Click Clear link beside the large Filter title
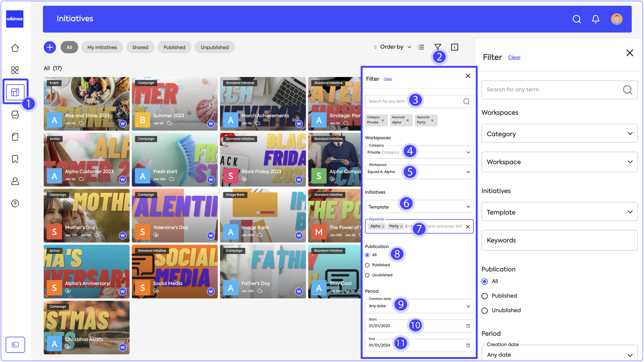Screen dimensions: 644x362 514,57
